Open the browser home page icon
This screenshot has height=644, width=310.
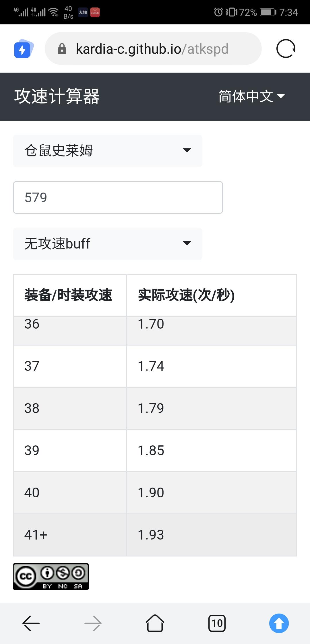click(155, 623)
